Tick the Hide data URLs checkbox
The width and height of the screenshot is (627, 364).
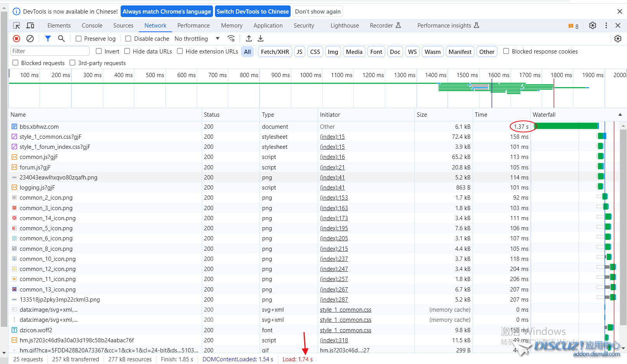click(127, 51)
